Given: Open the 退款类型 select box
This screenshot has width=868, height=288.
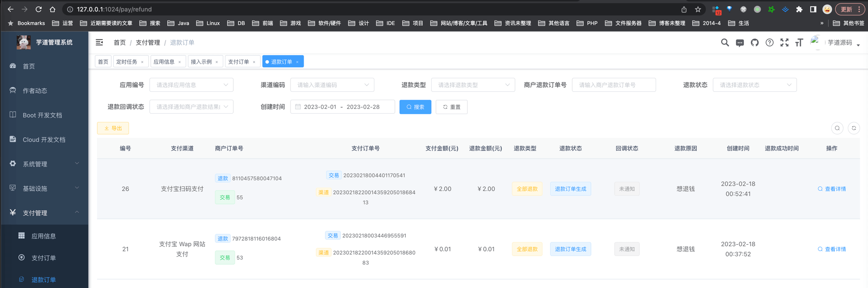Looking at the screenshot, I should (x=473, y=85).
